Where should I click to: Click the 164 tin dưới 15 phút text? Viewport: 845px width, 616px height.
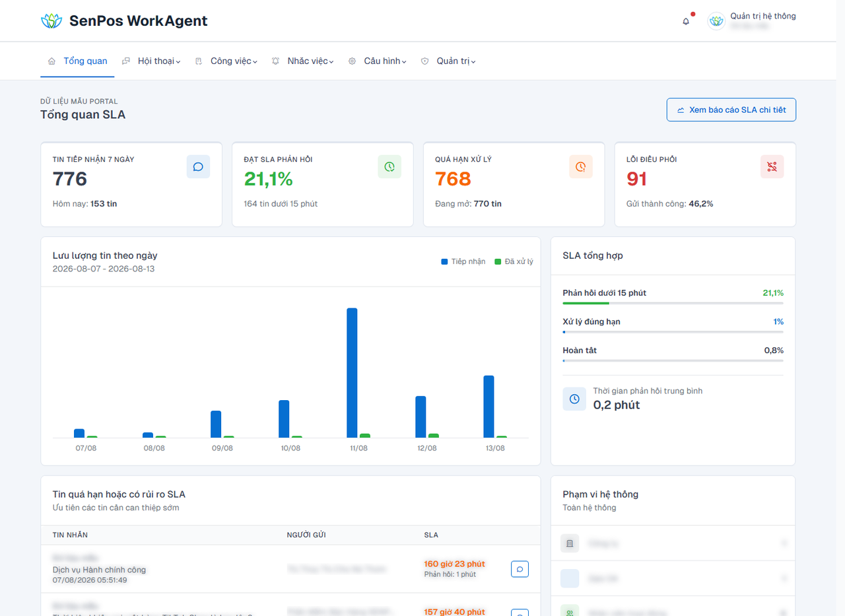(x=281, y=204)
